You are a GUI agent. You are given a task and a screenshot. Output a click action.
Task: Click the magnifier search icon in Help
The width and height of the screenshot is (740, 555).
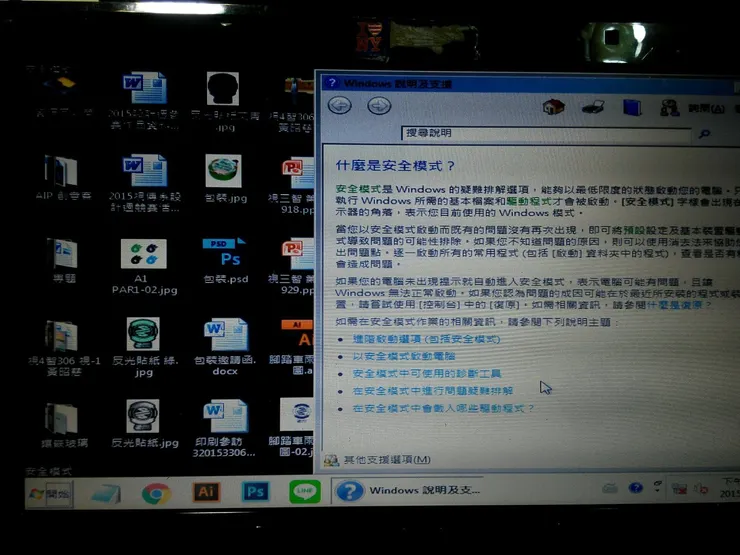(704, 135)
